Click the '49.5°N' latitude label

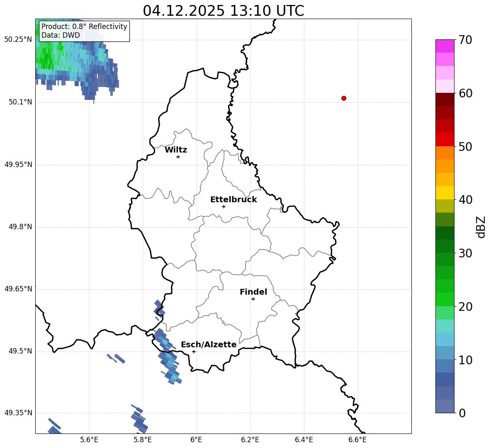pyautogui.click(x=20, y=351)
